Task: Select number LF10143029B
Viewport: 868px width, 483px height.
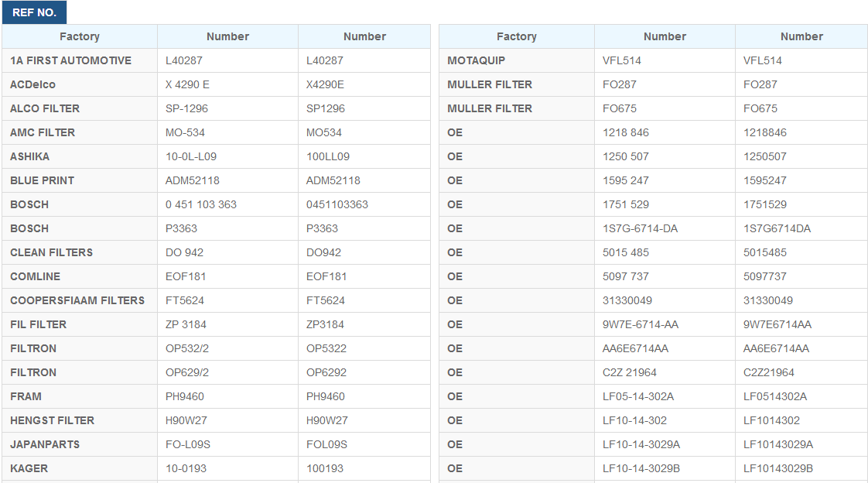Action: pos(777,468)
